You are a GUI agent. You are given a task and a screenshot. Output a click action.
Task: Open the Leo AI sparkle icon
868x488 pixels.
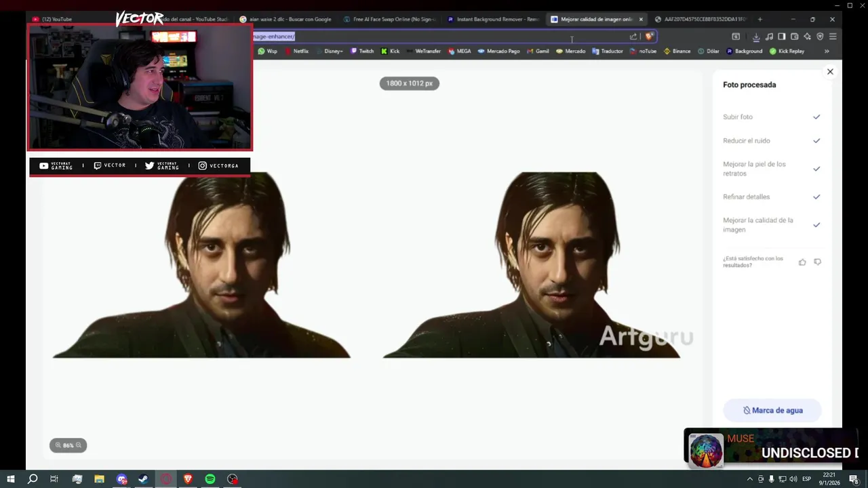coord(807,37)
